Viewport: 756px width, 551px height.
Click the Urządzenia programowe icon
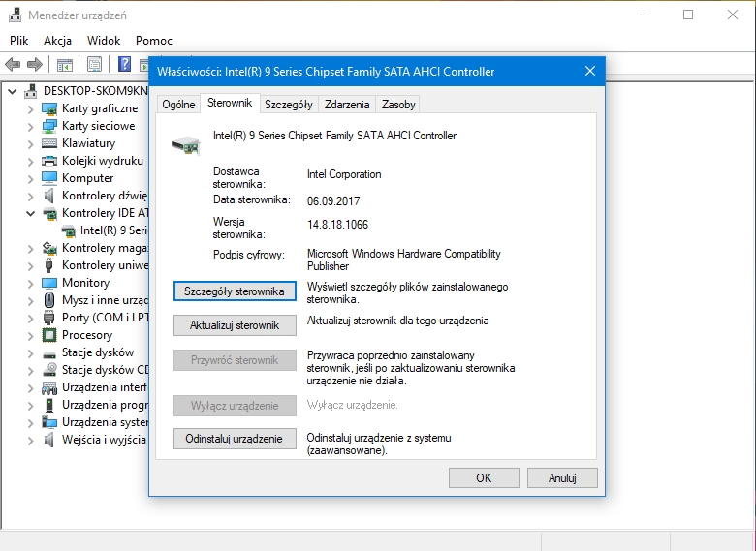pyautogui.click(x=49, y=405)
